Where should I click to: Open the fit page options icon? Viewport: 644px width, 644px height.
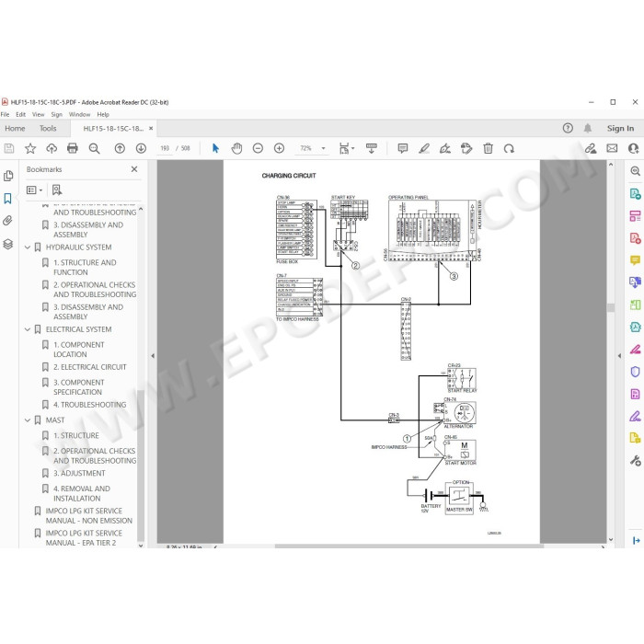click(346, 148)
